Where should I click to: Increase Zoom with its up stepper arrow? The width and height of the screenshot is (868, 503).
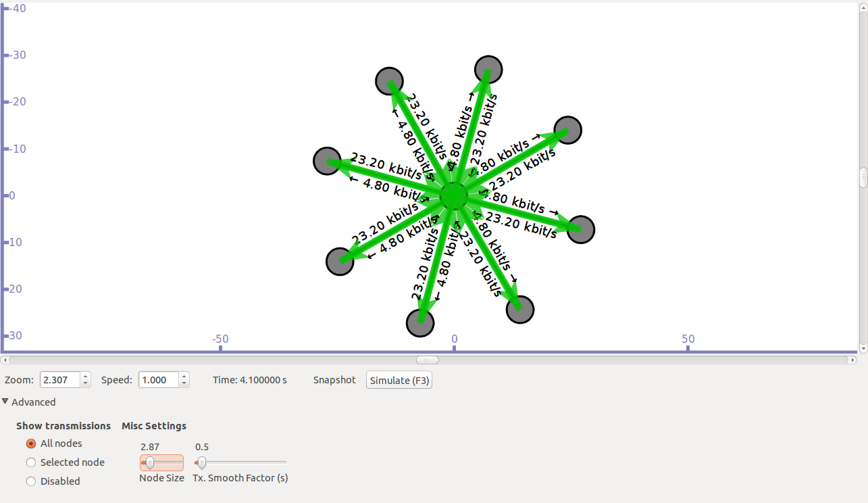(x=84, y=376)
